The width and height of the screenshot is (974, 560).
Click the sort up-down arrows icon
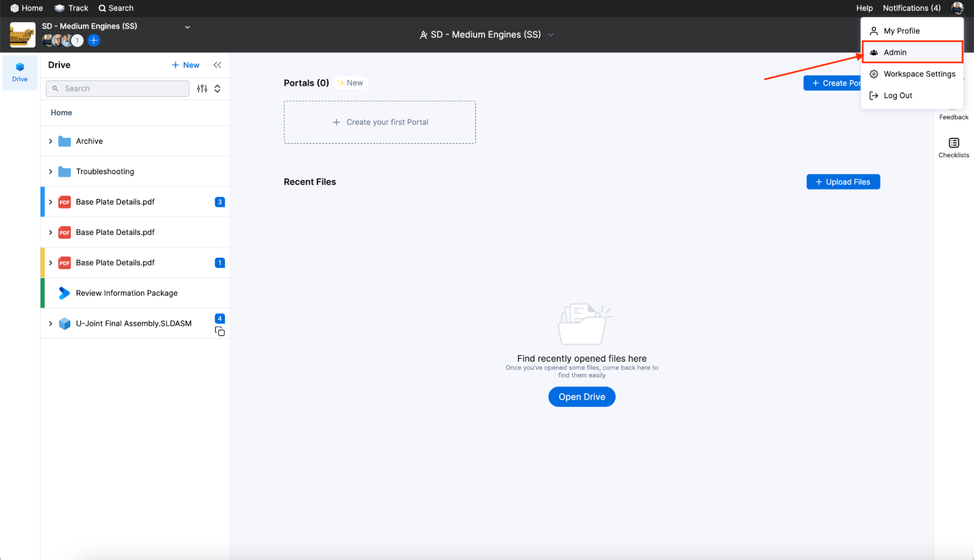[x=217, y=88]
